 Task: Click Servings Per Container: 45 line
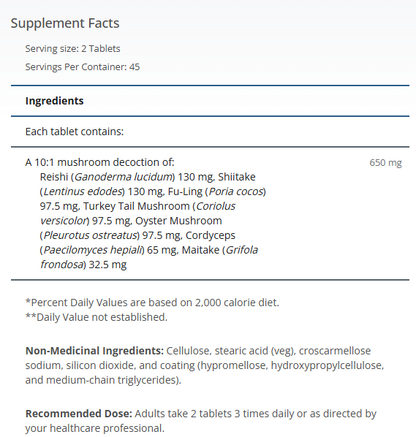click(x=82, y=67)
